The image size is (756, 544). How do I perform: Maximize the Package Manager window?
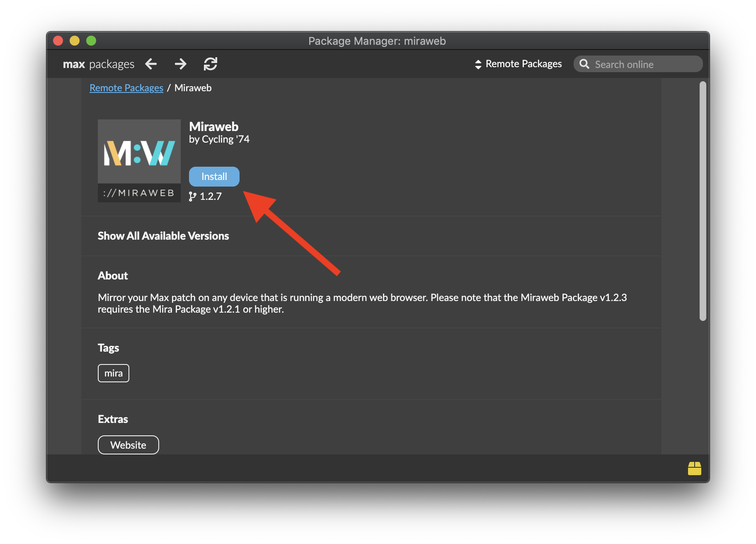(91, 41)
